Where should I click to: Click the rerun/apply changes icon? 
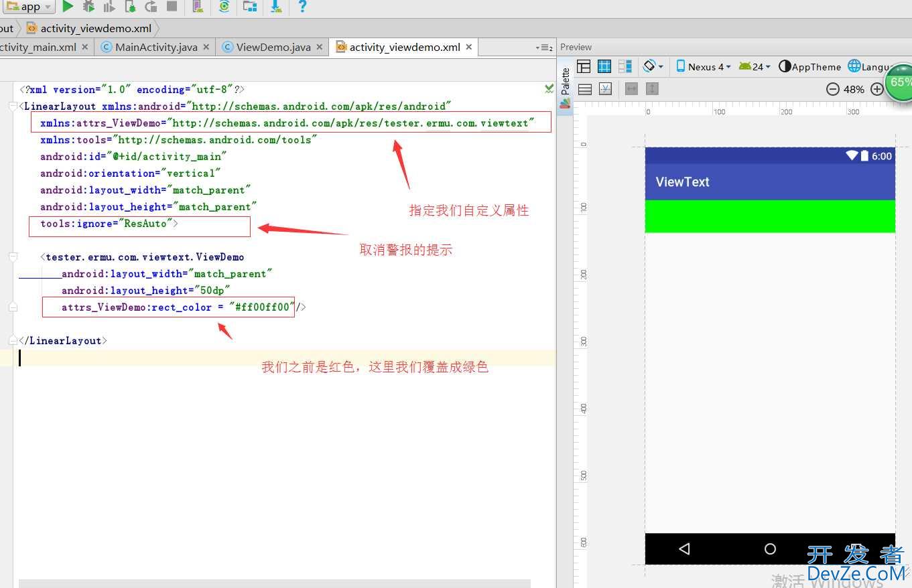point(151,7)
